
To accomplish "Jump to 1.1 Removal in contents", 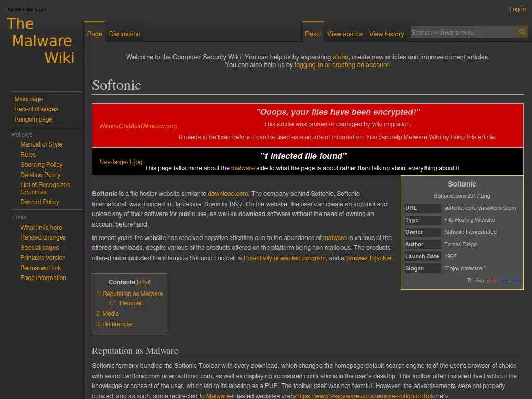I will pyautogui.click(x=125, y=303).
